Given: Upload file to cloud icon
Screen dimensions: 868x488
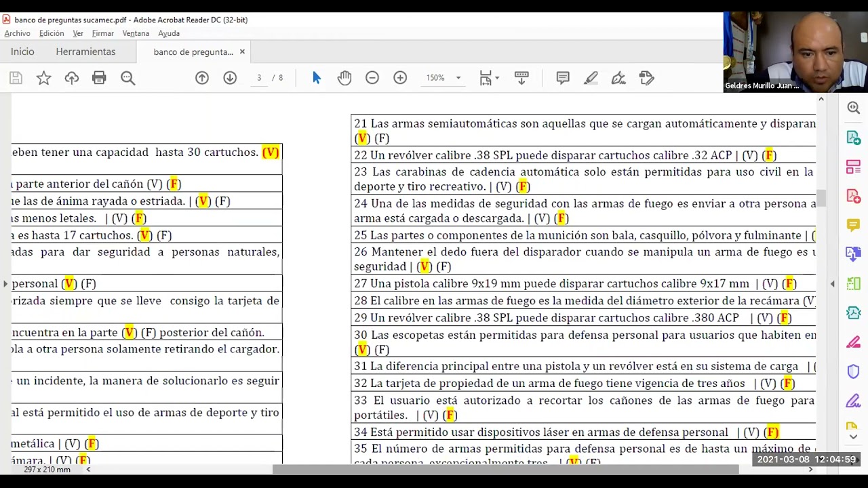Looking at the screenshot, I should click(x=71, y=78).
